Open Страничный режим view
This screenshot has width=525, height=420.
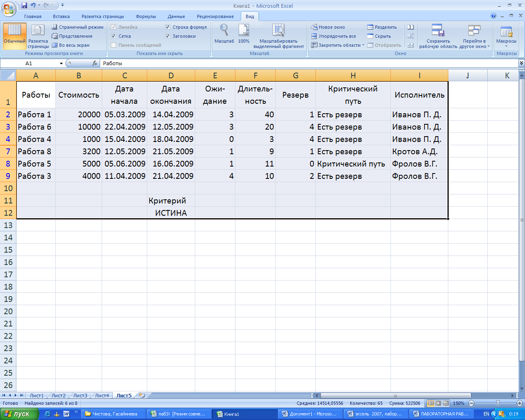click(x=78, y=27)
